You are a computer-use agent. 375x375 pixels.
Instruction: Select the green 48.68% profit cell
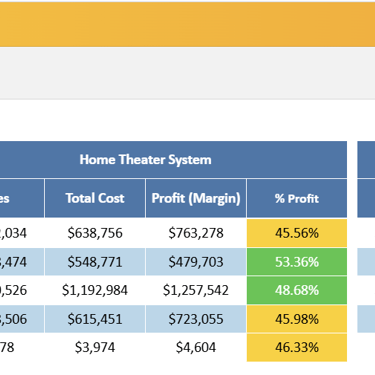(297, 290)
